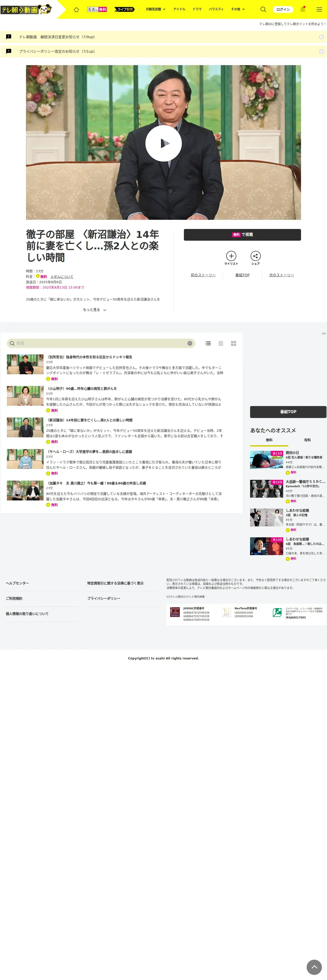Open テレ朝動画 継続決済日変更お知らせ notice

coord(57,37)
